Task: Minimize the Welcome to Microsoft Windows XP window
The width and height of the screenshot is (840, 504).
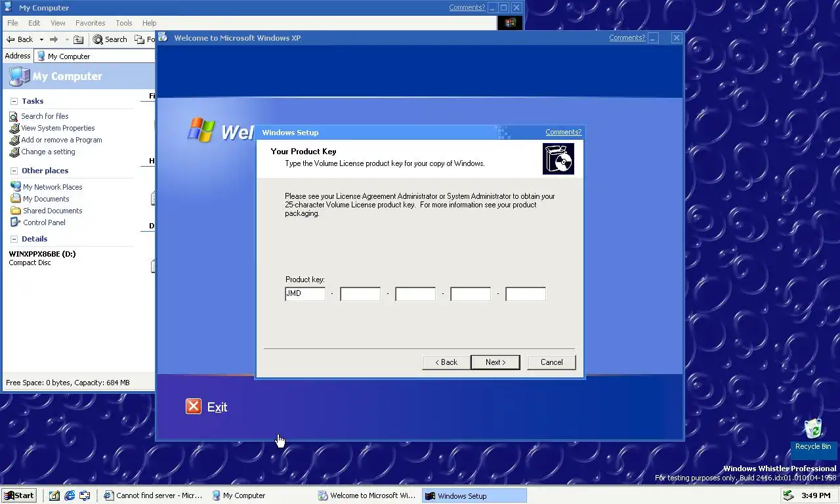Action: (x=653, y=38)
